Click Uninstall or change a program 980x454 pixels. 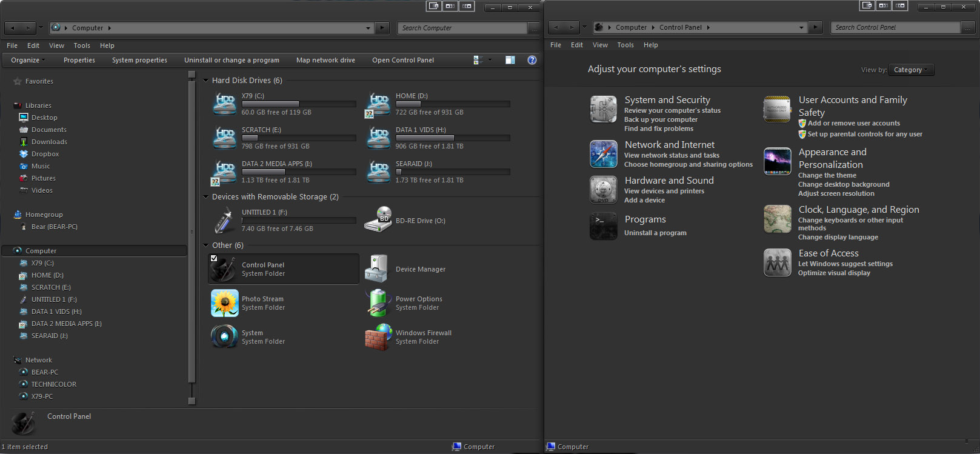tap(232, 60)
